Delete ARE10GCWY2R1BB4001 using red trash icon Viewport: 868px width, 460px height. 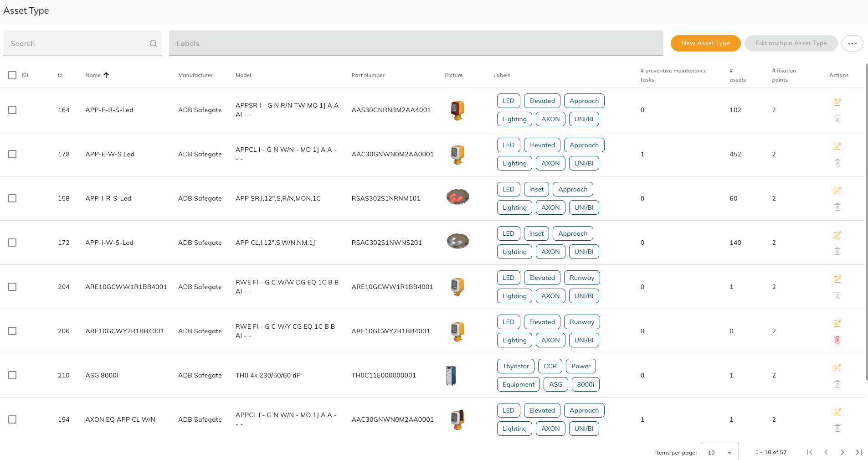pyautogui.click(x=837, y=340)
